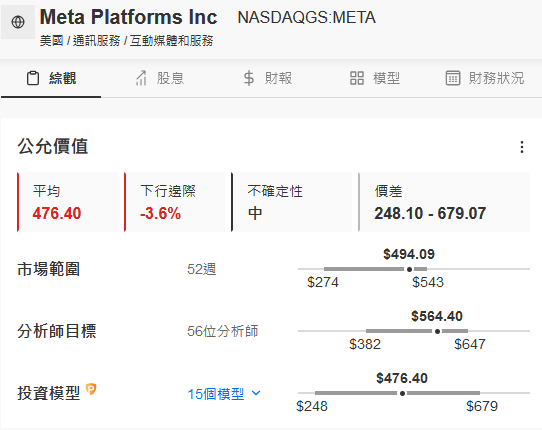Open the three-dot menu in 公允價值 panel

coord(522,147)
